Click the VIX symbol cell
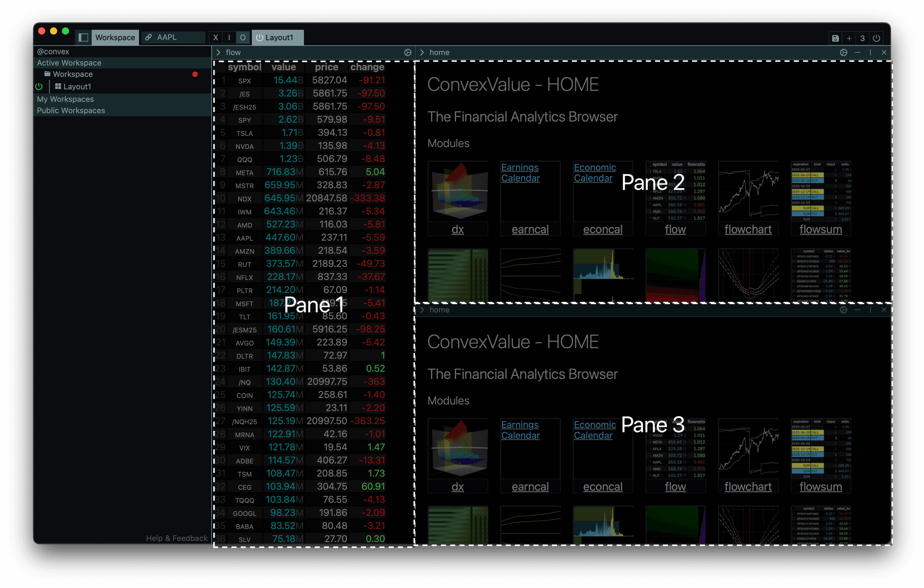 click(x=244, y=448)
